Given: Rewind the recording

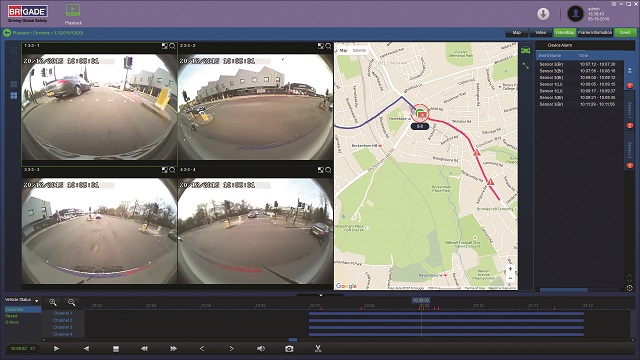Looking at the screenshot, I should pos(144,349).
